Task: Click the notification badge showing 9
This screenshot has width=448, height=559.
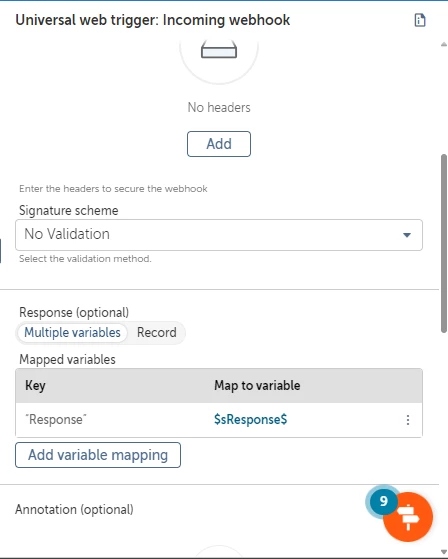Action: click(x=383, y=501)
